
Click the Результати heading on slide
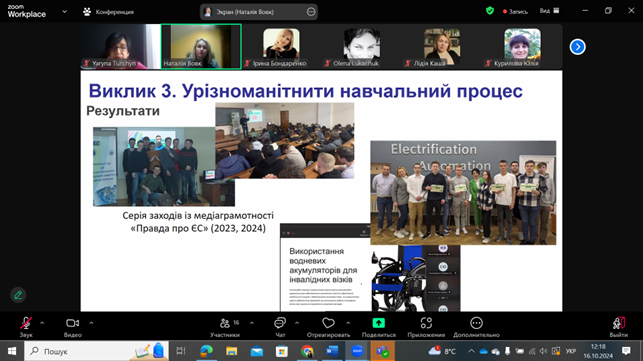[123, 111]
